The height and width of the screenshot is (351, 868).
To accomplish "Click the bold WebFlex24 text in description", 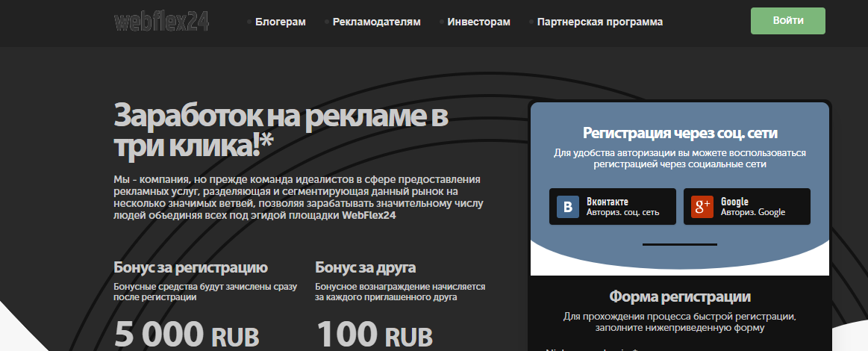I will click(x=369, y=216).
